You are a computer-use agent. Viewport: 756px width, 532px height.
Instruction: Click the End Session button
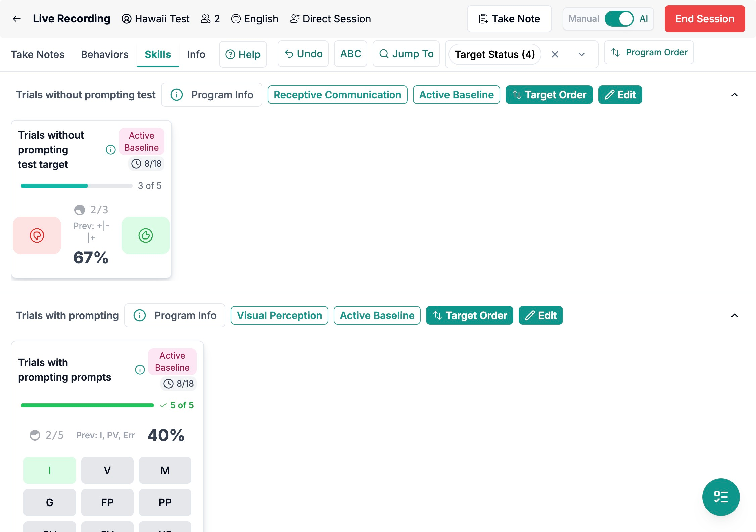[705, 19]
